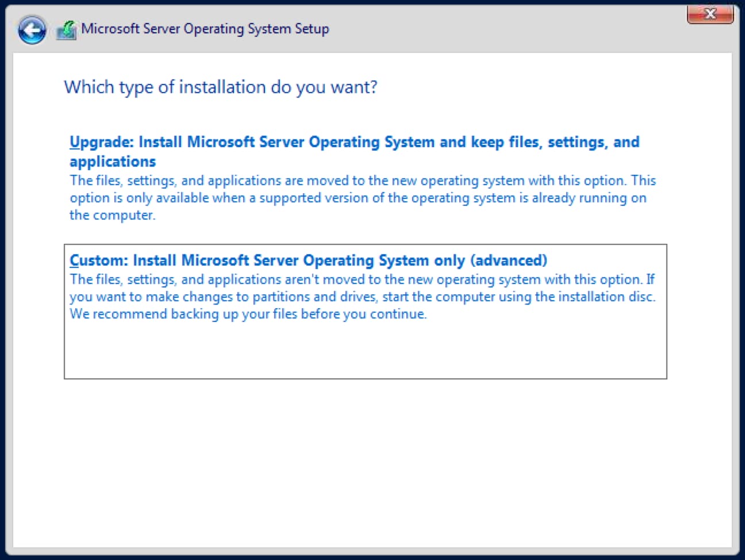Viewport: 745px width, 560px height.
Task: Click the Setup installer icon in title bar
Action: pos(67,30)
